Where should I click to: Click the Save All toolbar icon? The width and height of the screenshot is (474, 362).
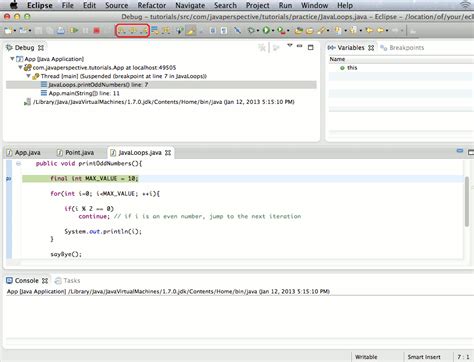coord(49,31)
